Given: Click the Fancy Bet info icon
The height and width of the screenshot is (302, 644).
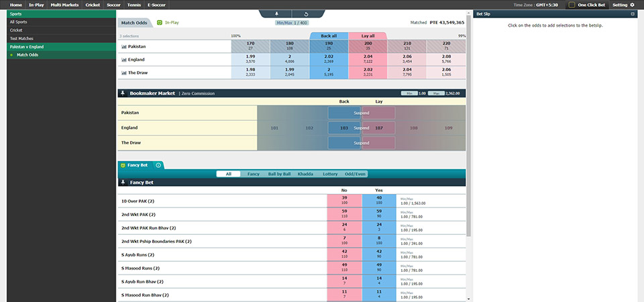Looking at the screenshot, I should tap(158, 165).
